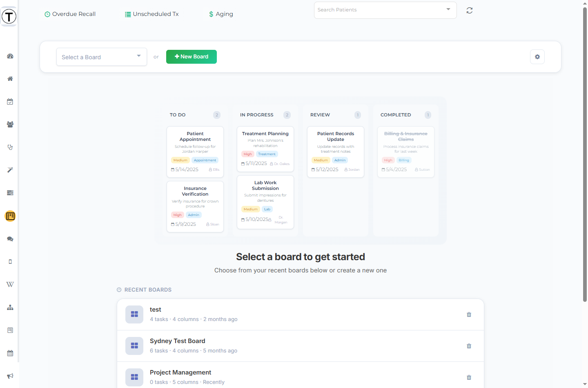Click the Insurance Verification preview card
The image size is (588, 388).
195,207
